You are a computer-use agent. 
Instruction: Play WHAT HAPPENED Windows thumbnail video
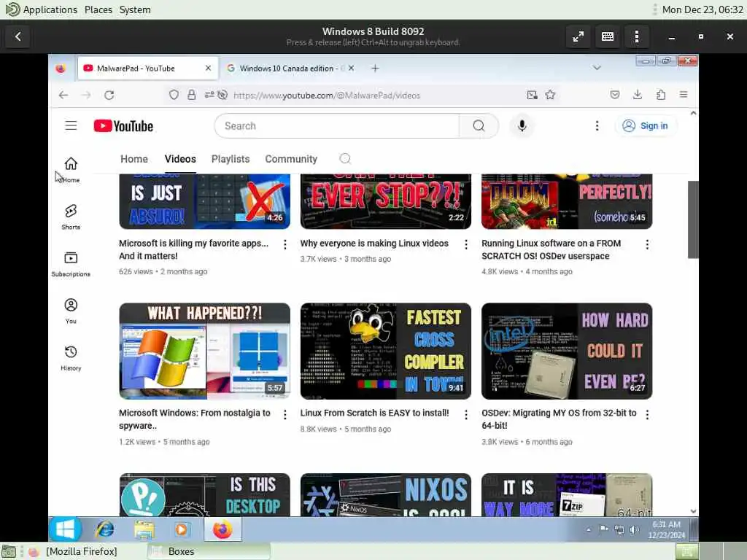click(x=205, y=351)
